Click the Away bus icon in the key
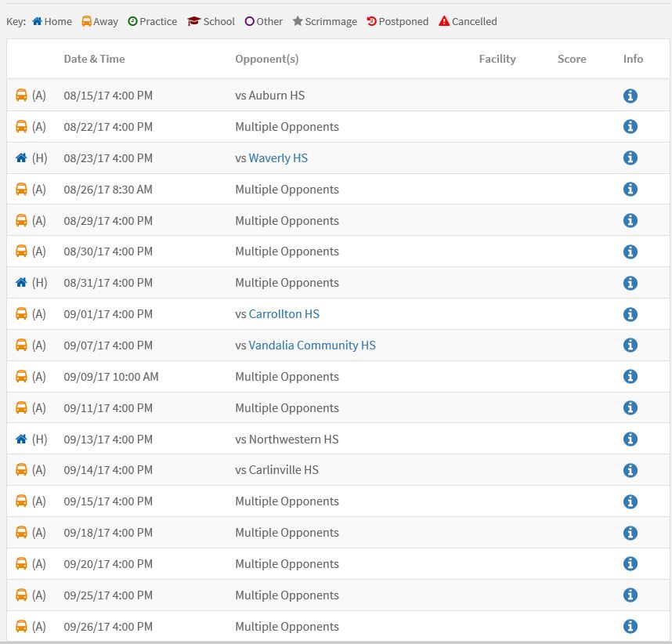Image resolution: width=672 pixels, height=644 pixels. [x=87, y=21]
